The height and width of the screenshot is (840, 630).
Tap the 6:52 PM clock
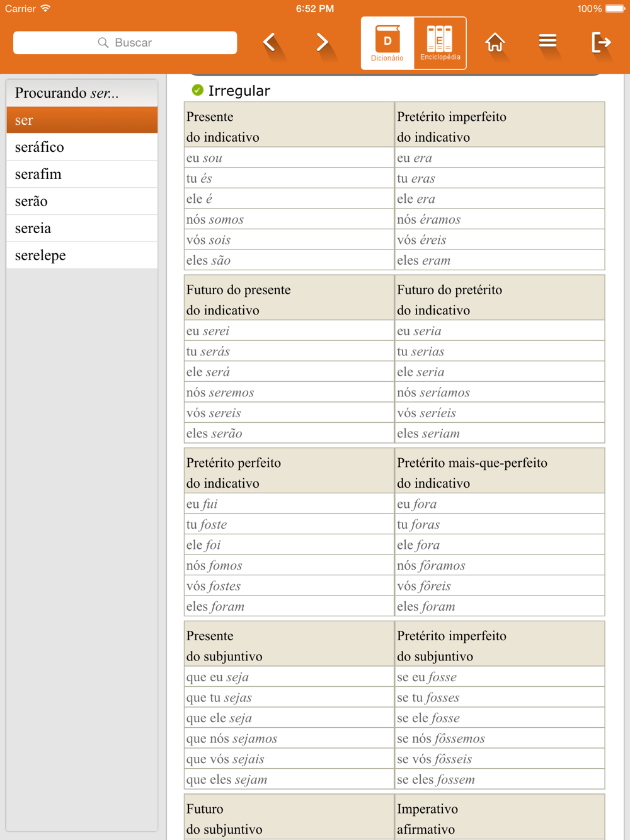(314, 9)
